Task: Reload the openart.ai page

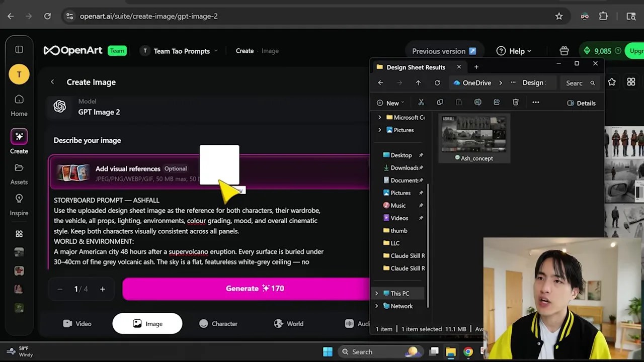Action: (47, 16)
